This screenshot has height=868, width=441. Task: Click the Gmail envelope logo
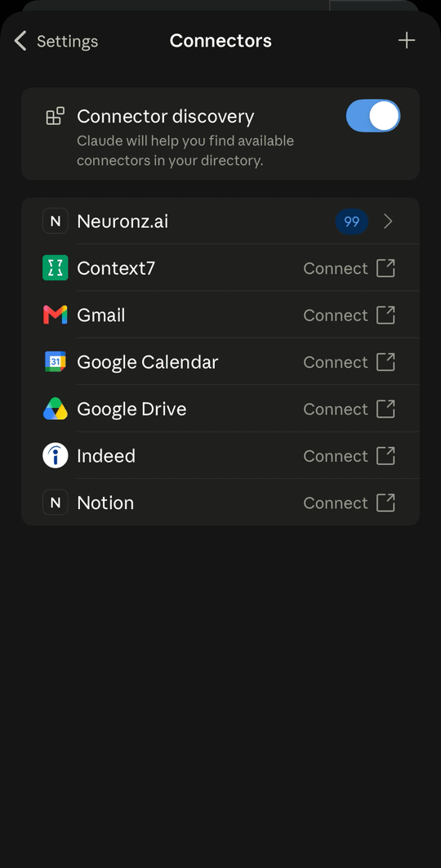tap(56, 315)
